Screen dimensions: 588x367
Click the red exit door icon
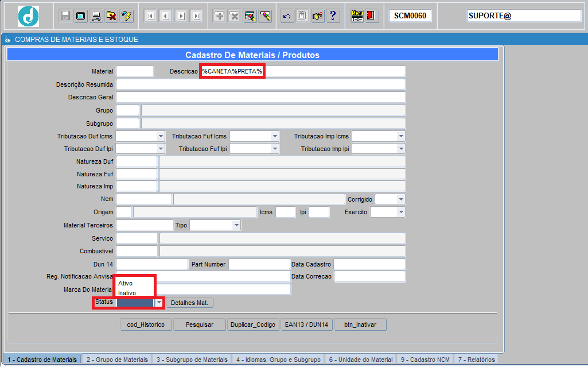(372, 16)
